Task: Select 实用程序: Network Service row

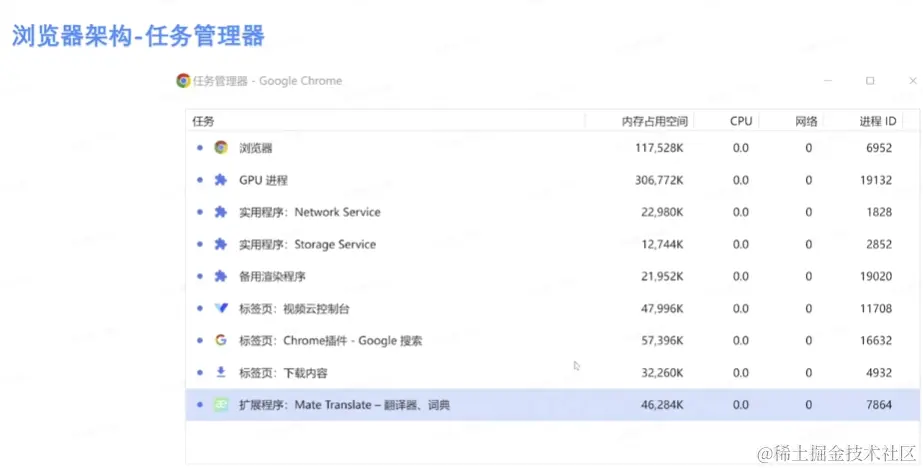Action: (x=552, y=212)
